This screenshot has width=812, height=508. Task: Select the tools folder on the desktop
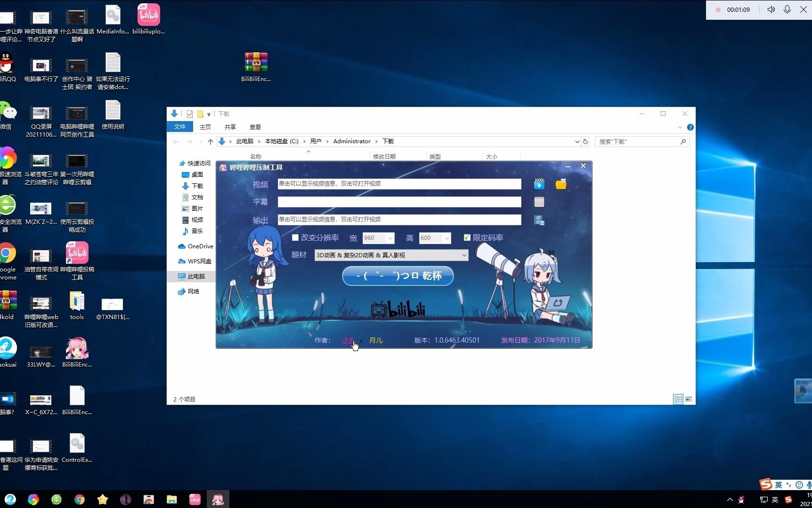point(77,305)
